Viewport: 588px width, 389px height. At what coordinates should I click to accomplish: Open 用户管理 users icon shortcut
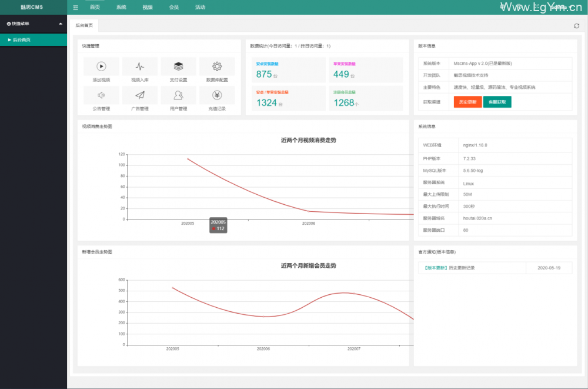coord(179,95)
